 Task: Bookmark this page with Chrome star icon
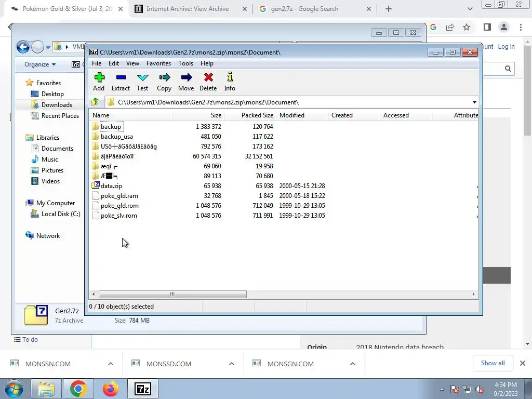point(467,27)
